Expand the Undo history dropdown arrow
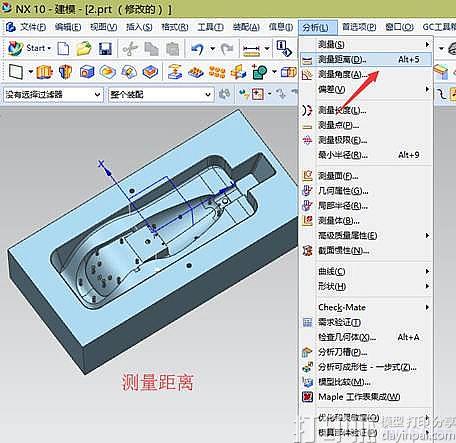 pos(212,49)
